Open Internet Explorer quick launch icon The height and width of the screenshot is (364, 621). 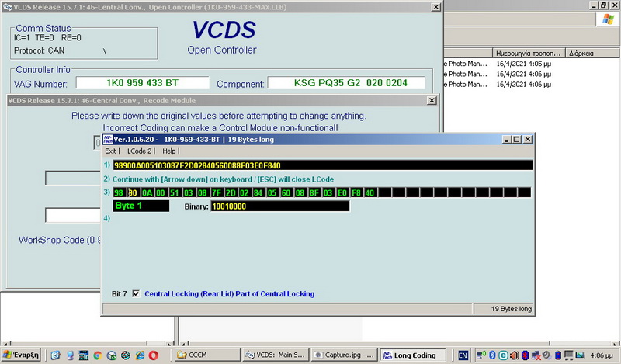tap(140, 355)
